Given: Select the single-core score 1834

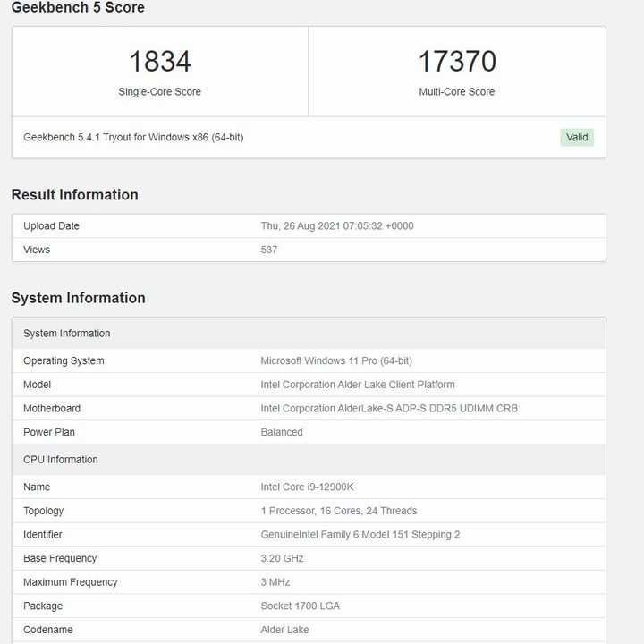Looking at the screenshot, I should 160,62.
